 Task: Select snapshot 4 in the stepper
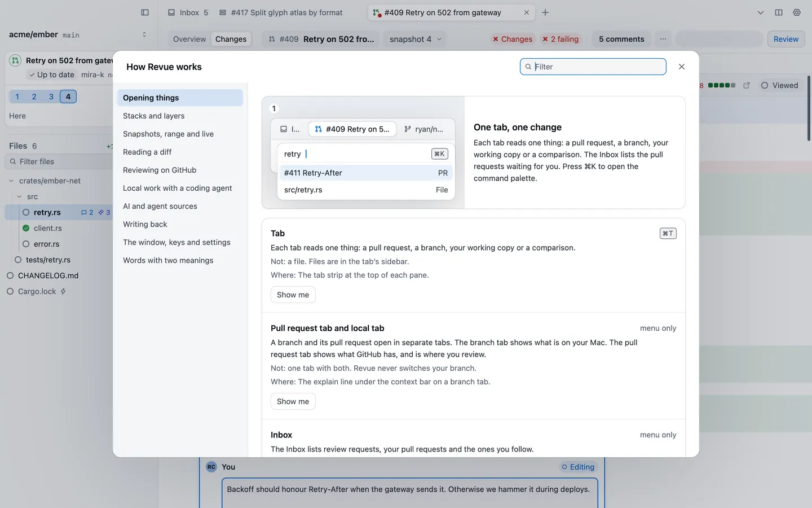(x=68, y=97)
